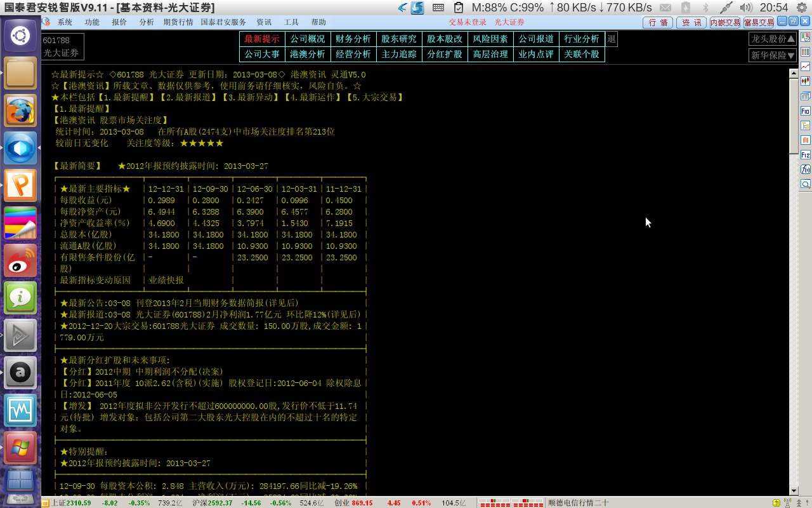Click the F12 icon in right sidebar
812x508 pixels.
tap(806, 154)
